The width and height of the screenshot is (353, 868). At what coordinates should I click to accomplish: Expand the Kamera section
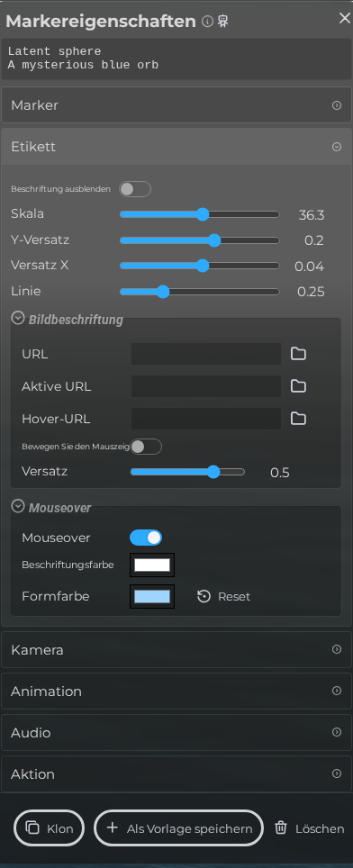(x=176, y=649)
